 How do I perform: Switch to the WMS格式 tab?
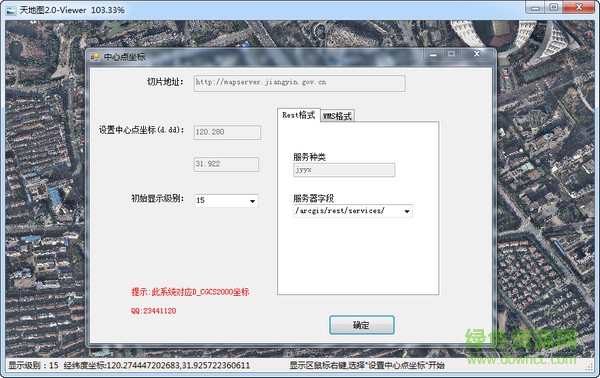point(337,116)
